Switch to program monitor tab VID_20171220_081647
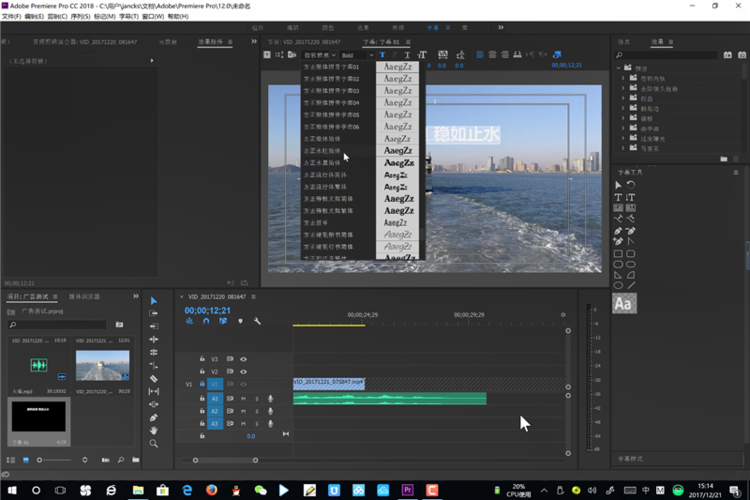Screen dimensions: 750x500 (x=304, y=42)
